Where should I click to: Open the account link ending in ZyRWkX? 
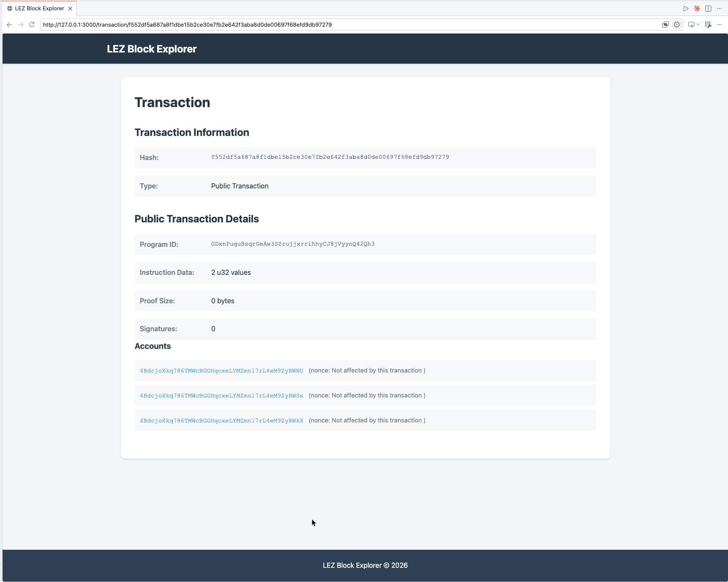click(x=221, y=421)
